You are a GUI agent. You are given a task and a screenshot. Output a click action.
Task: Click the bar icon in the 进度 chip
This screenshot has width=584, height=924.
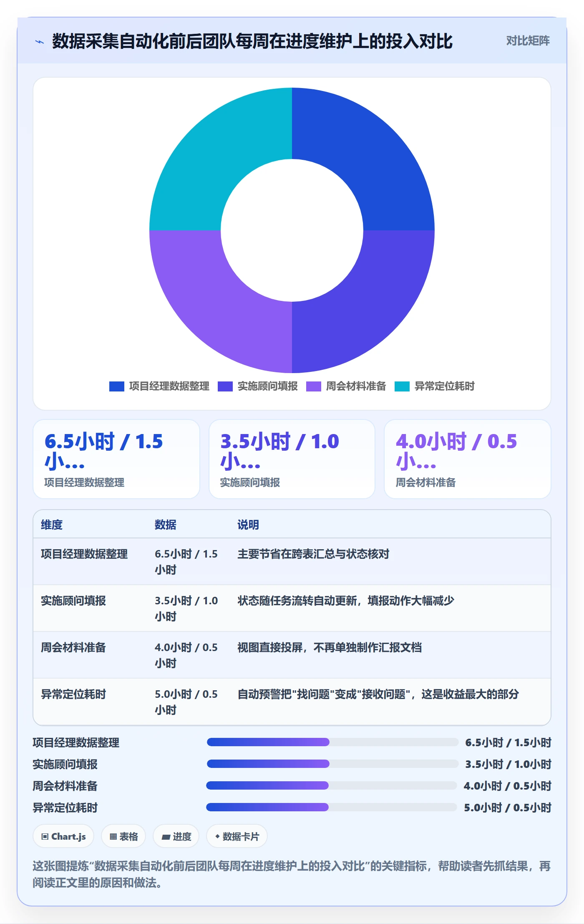pos(166,837)
